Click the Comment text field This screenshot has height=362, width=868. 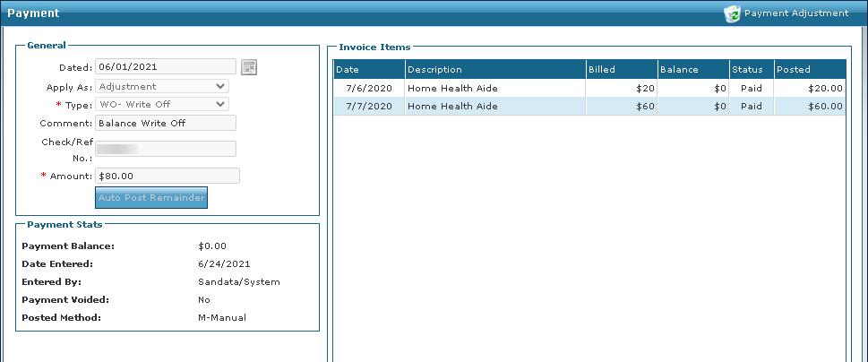point(166,123)
